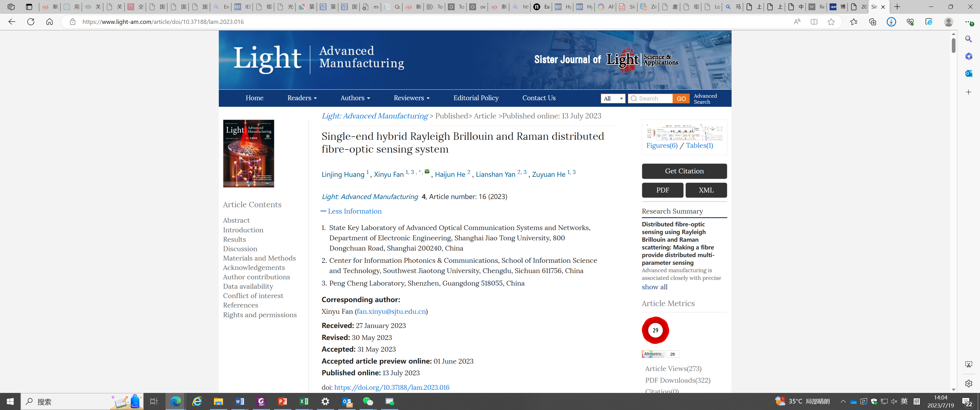The width and height of the screenshot is (980, 410).
Task: Open the All search scope dropdown
Action: coord(613,99)
